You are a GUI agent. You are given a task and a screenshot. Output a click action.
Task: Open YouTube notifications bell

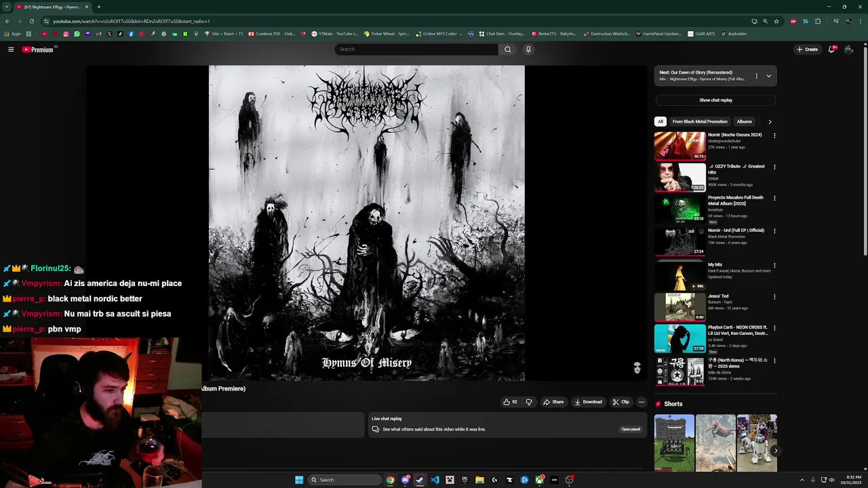click(831, 49)
